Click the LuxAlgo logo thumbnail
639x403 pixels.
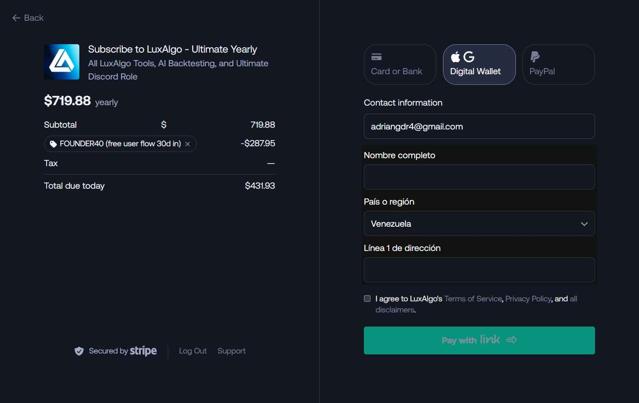[x=62, y=62]
